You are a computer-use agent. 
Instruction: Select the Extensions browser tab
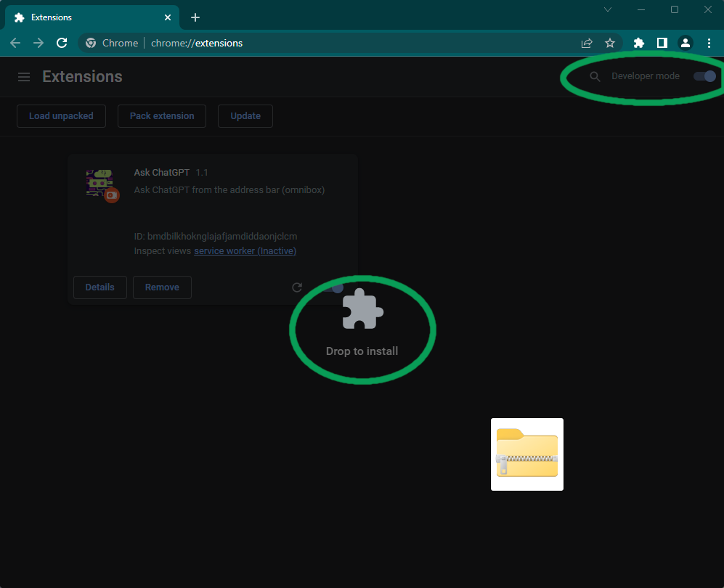[x=92, y=17]
